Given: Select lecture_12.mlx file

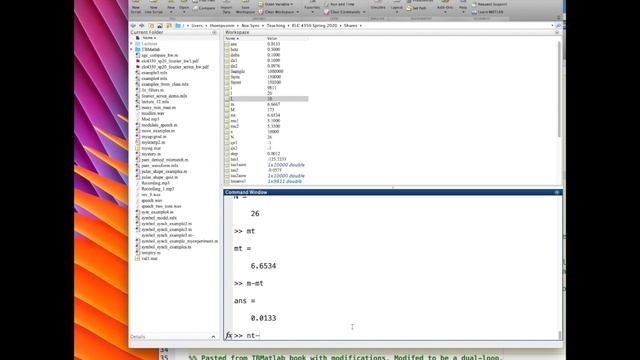Looking at the screenshot, I should [155, 102].
